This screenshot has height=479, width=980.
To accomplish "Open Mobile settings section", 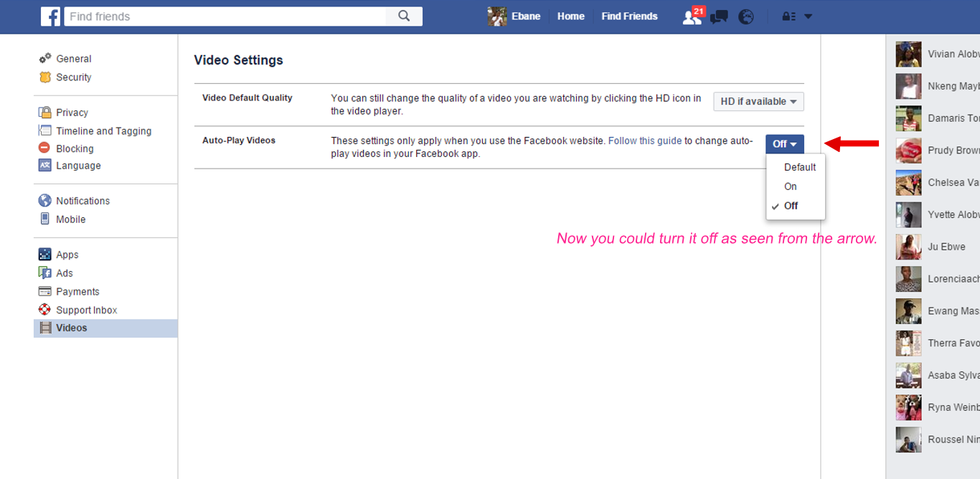I will pos(71,219).
